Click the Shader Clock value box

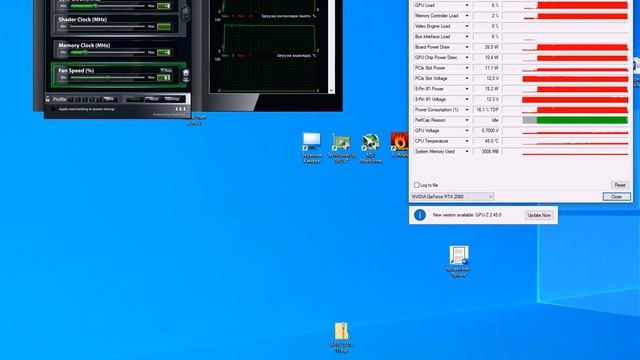tap(164, 27)
